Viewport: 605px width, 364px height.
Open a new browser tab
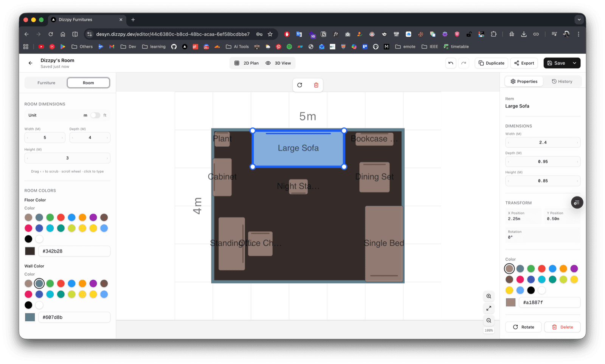coord(133,20)
